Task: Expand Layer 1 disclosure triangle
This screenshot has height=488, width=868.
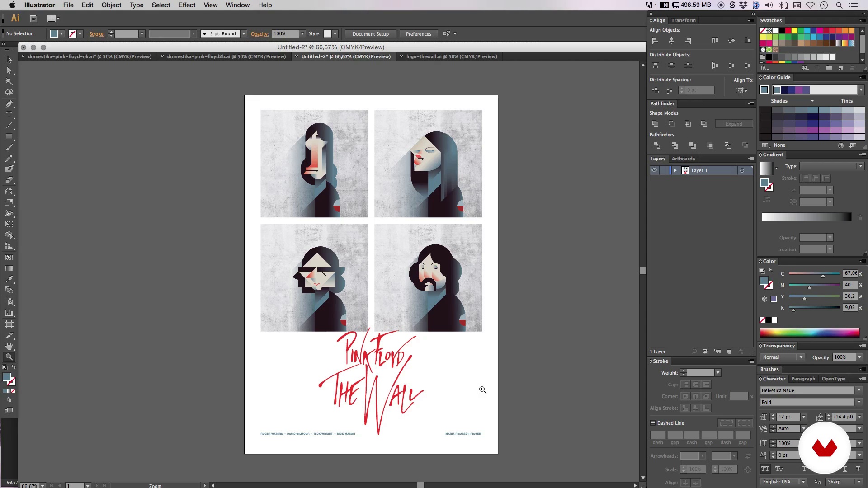Action: click(x=675, y=170)
